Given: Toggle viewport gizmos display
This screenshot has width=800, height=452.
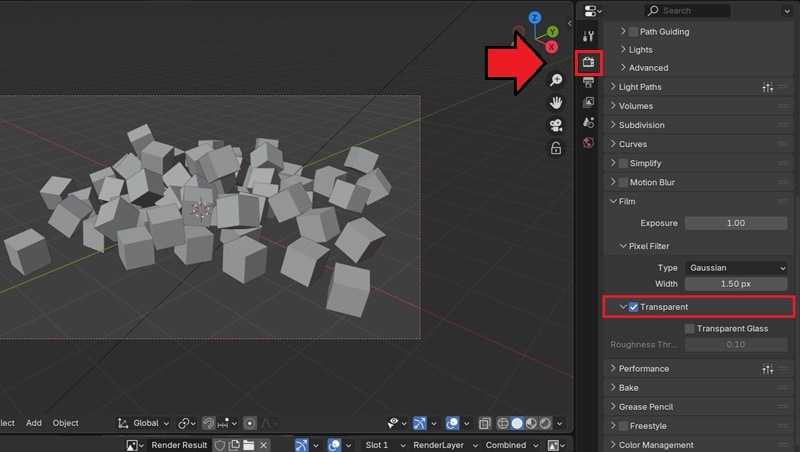Looking at the screenshot, I should tap(419, 423).
